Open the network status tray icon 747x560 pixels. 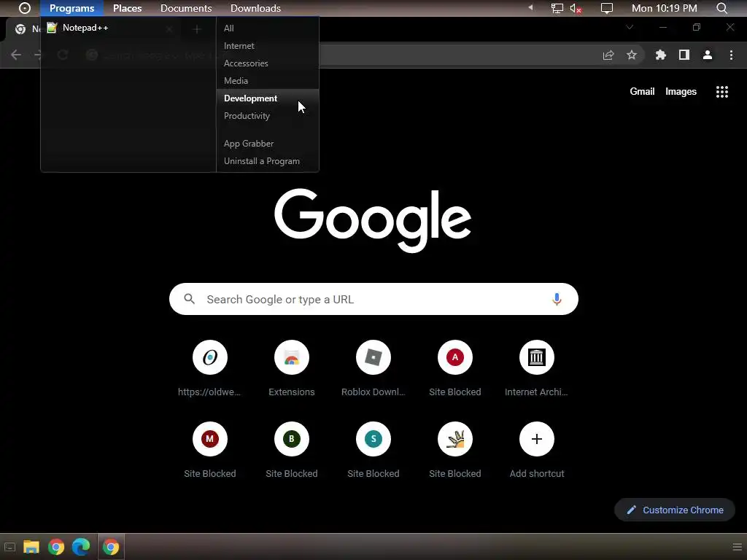(557, 8)
